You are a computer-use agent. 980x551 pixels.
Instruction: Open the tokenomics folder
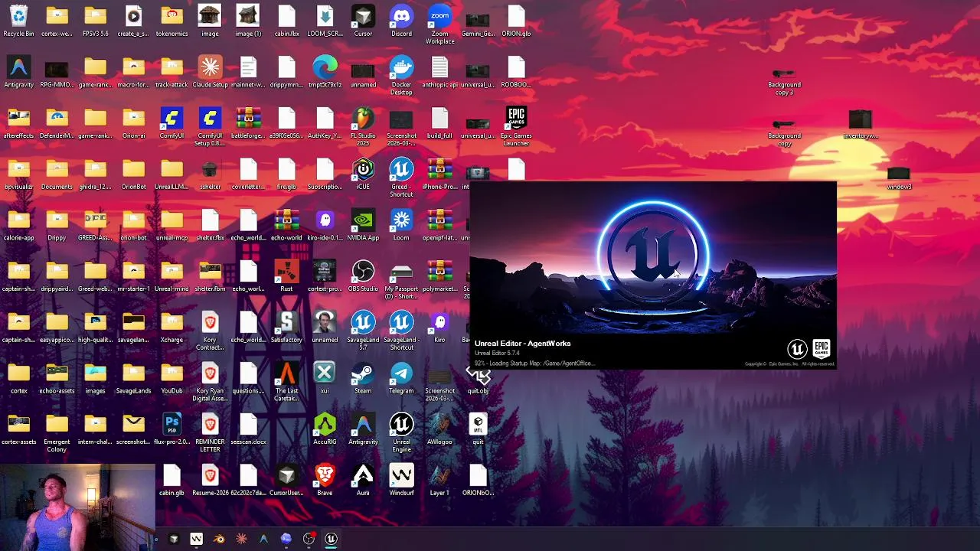[x=171, y=21]
